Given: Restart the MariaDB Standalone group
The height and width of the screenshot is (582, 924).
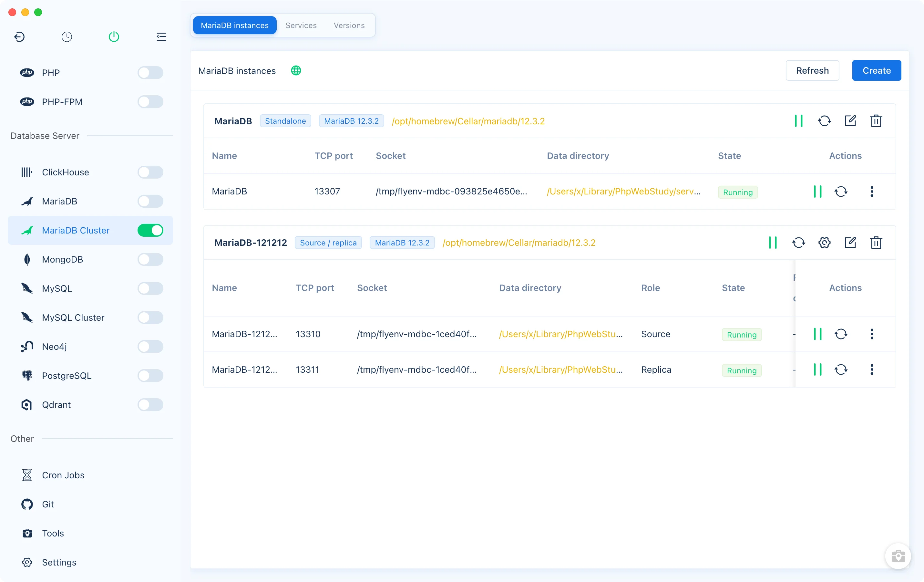Looking at the screenshot, I should 824,121.
